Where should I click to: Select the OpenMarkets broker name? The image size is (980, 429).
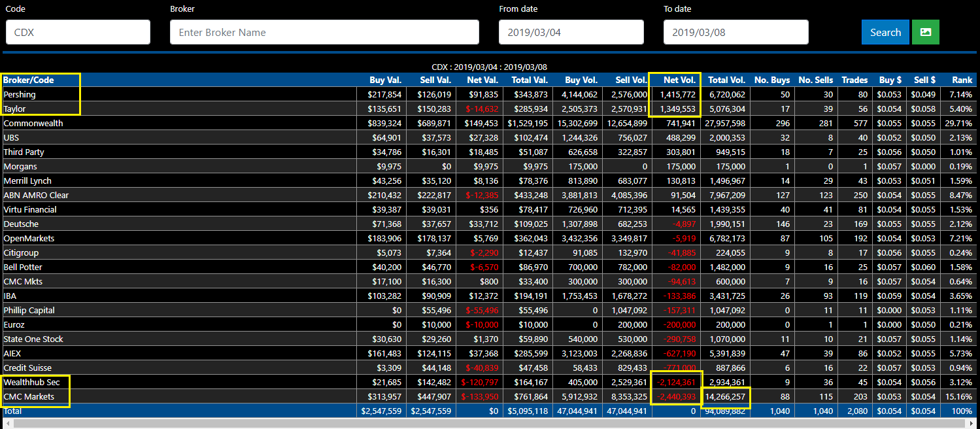[29, 238]
